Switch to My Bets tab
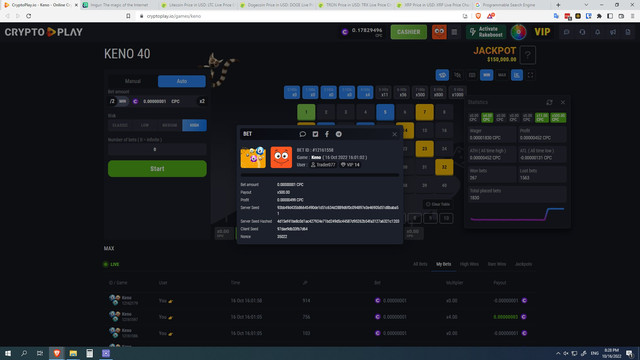Viewport: 640px width, 360px height. (x=444, y=264)
